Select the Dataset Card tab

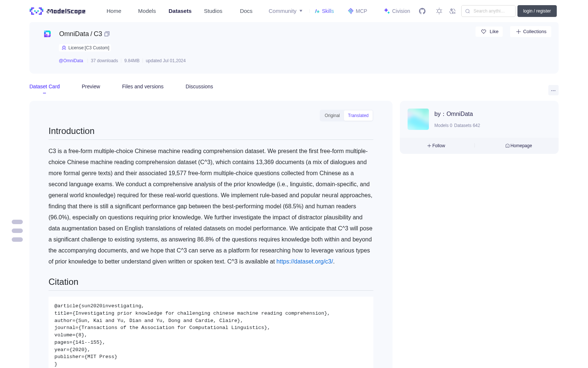point(44,86)
